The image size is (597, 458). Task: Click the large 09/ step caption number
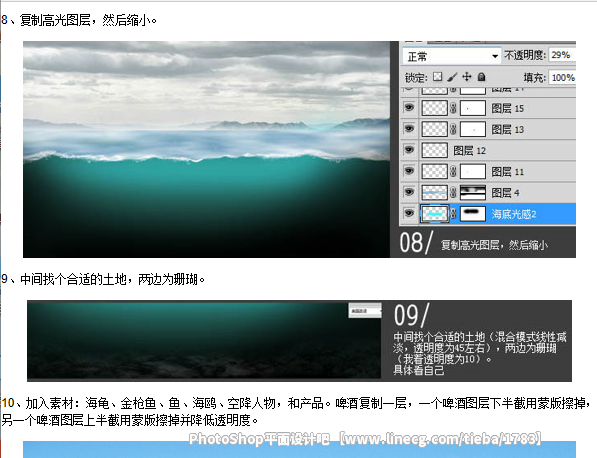point(411,315)
